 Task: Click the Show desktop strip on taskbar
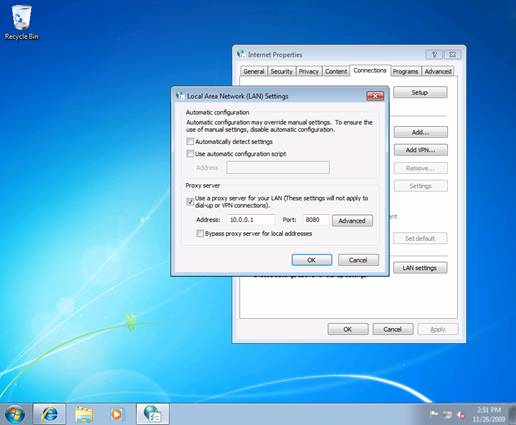pyautogui.click(x=513, y=414)
